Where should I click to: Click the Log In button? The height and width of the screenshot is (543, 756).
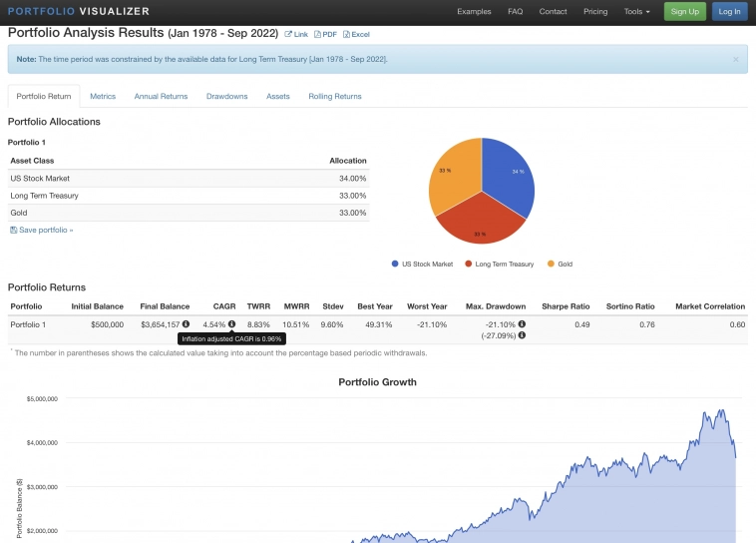pyautogui.click(x=729, y=12)
